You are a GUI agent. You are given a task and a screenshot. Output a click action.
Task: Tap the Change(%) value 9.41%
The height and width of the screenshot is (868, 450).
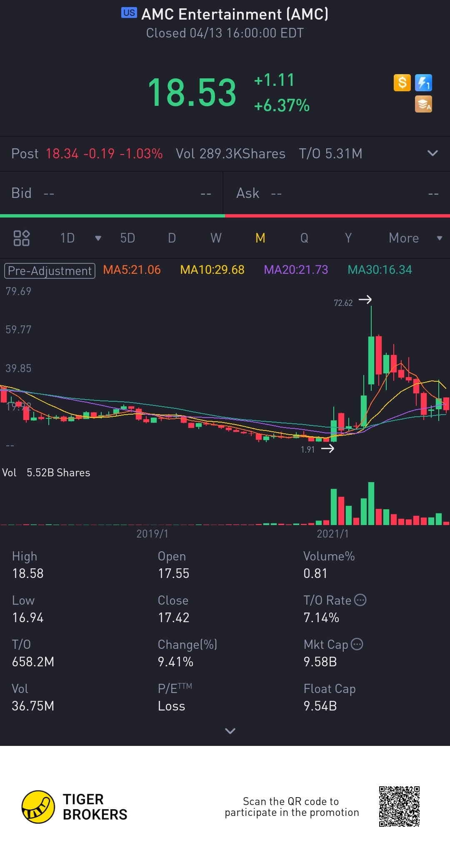175,662
